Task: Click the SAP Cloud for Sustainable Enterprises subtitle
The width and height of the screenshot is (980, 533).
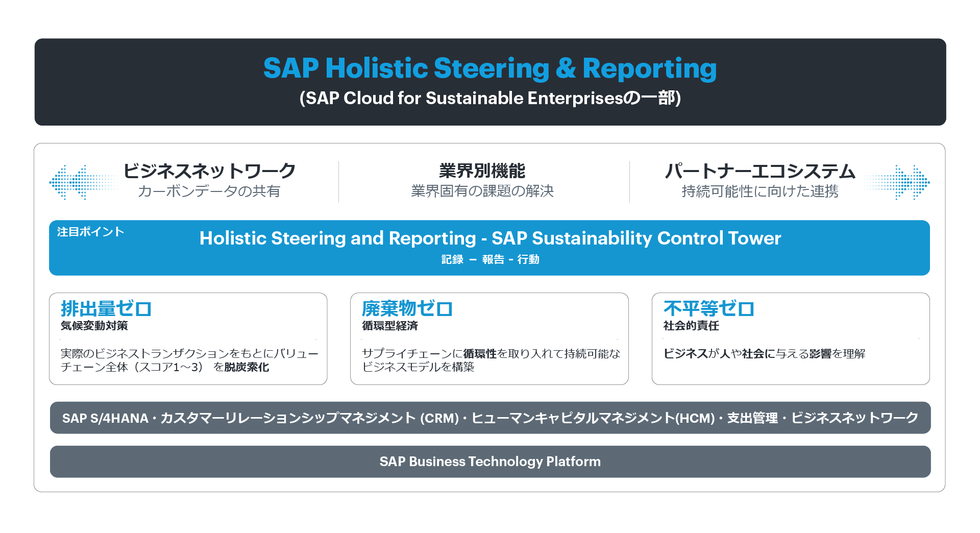Action: click(490, 98)
